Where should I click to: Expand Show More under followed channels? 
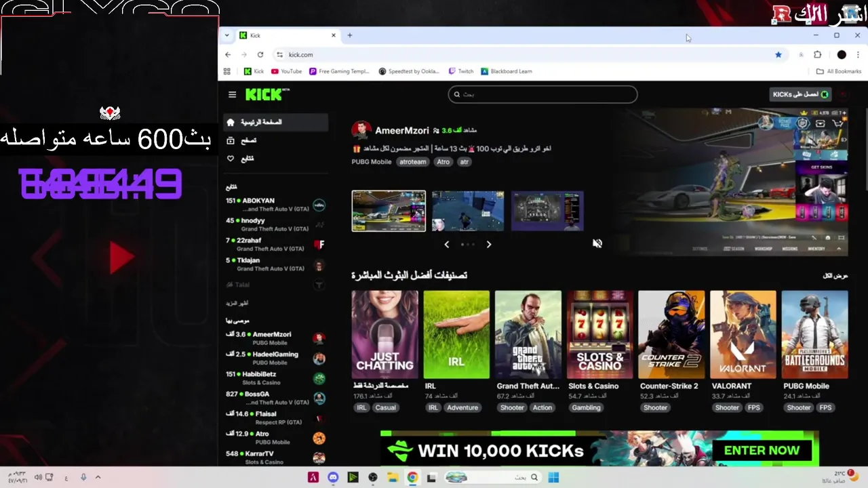237,303
